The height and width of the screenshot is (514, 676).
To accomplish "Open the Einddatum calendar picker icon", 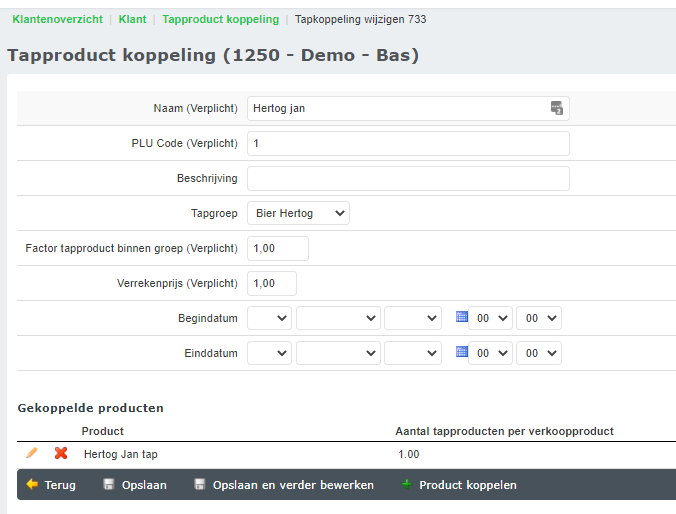I will pyautogui.click(x=461, y=352).
